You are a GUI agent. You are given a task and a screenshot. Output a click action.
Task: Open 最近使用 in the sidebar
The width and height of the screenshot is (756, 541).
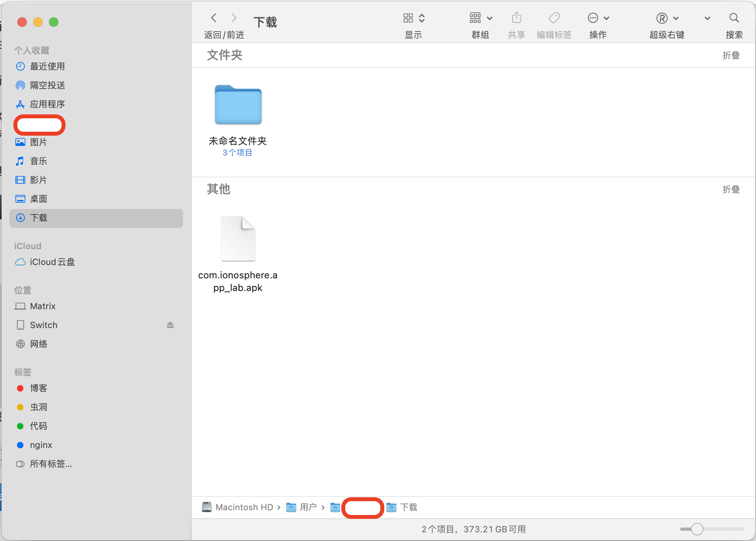click(96, 66)
